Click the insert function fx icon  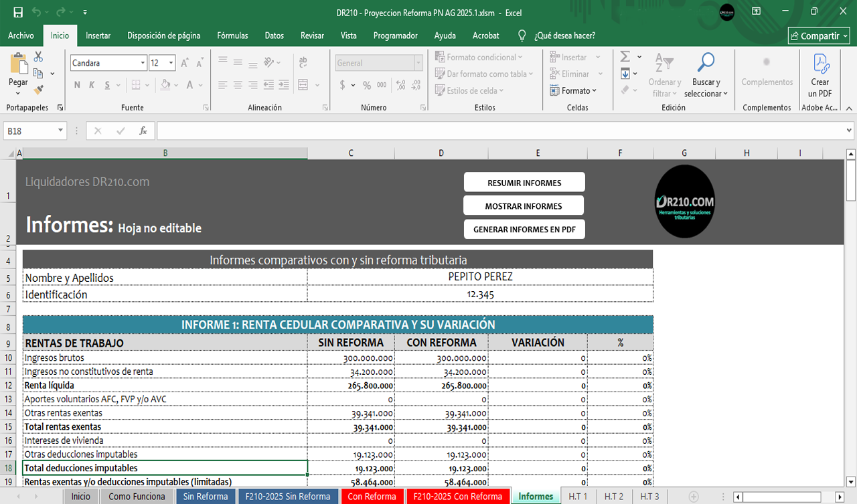click(143, 131)
